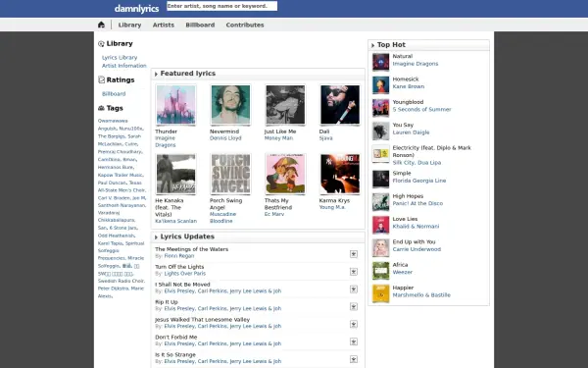
Task: Open He Kanaka cover thumbnail
Action: [x=175, y=174]
